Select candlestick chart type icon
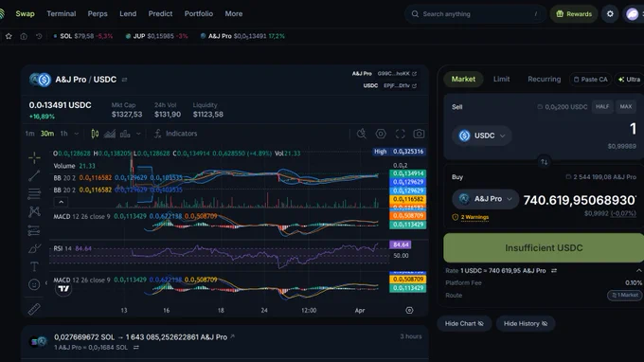The image size is (644, 362). point(95,134)
